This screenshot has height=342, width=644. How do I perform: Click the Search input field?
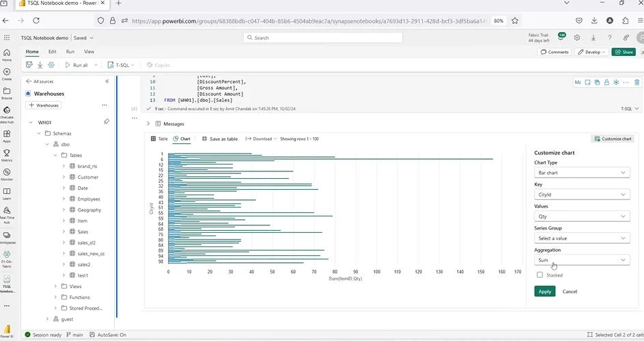click(x=323, y=38)
